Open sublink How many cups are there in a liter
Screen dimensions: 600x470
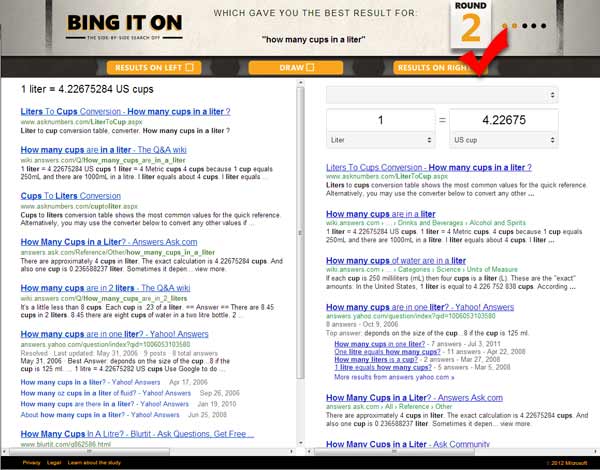(105, 404)
